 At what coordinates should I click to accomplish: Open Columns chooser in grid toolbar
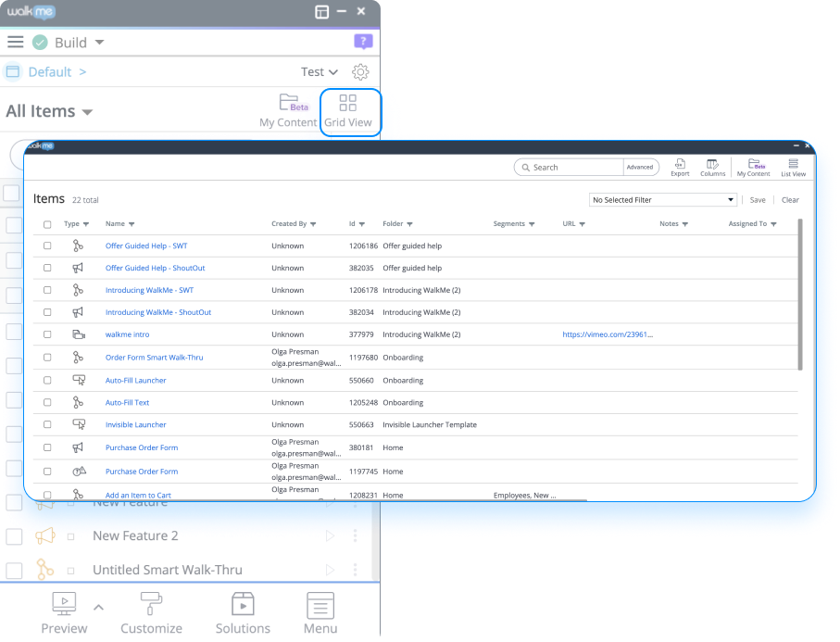point(712,167)
